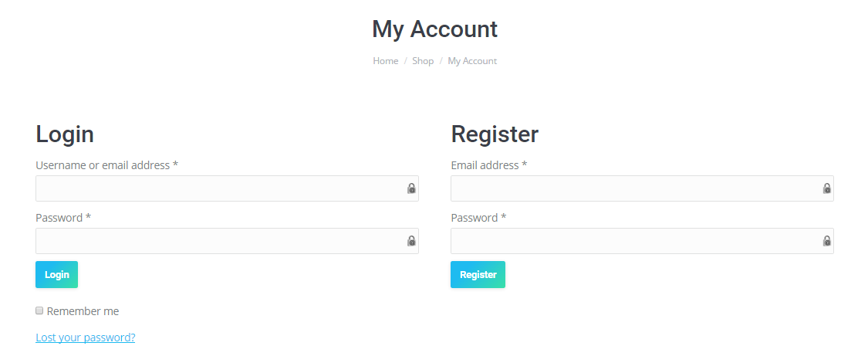This screenshot has height=363, width=868.
Task: Click the lock icon in Register email field
Action: (x=826, y=188)
